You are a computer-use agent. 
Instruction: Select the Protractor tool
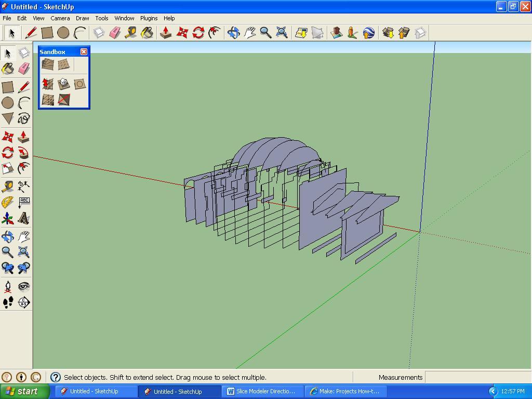8,202
